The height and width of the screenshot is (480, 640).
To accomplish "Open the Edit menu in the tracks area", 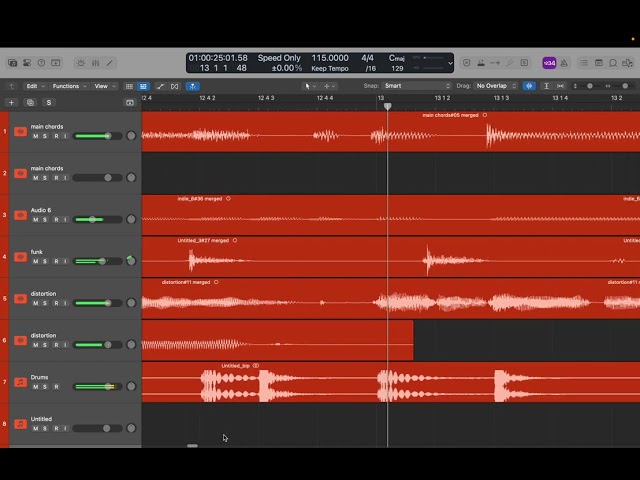I will (x=35, y=86).
